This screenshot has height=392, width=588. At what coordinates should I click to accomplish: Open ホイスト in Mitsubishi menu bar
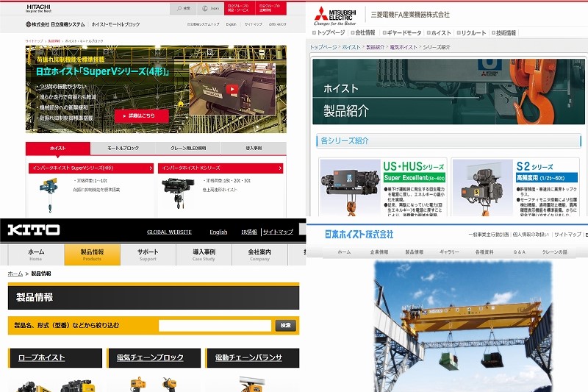click(x=439, y=32)
